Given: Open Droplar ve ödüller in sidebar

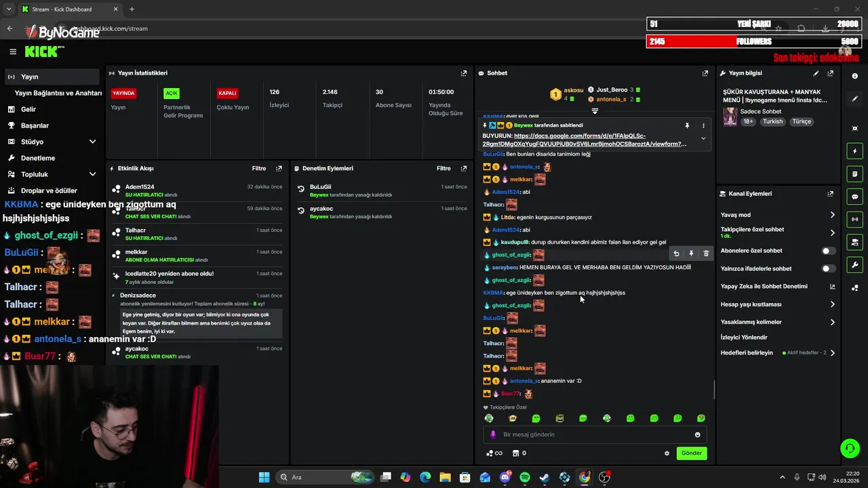Looking at the screenshot, I should pyautogui.click(x=51, y=190).
